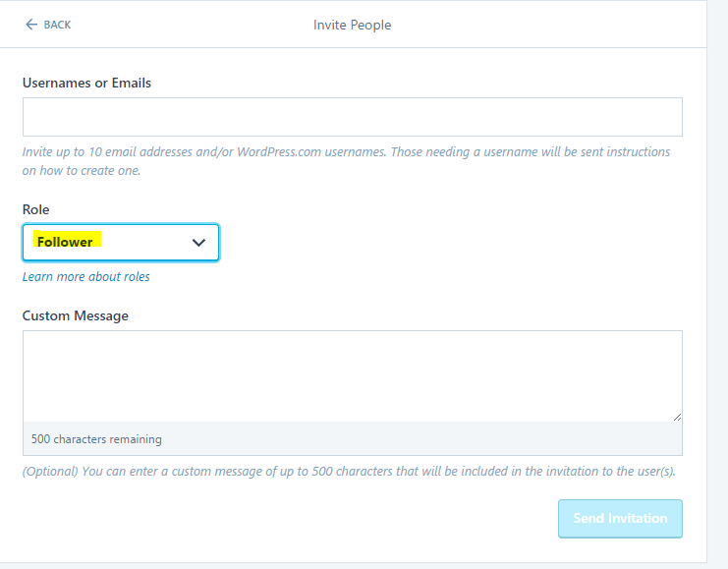Click the back arrow icon

(30, 25)
